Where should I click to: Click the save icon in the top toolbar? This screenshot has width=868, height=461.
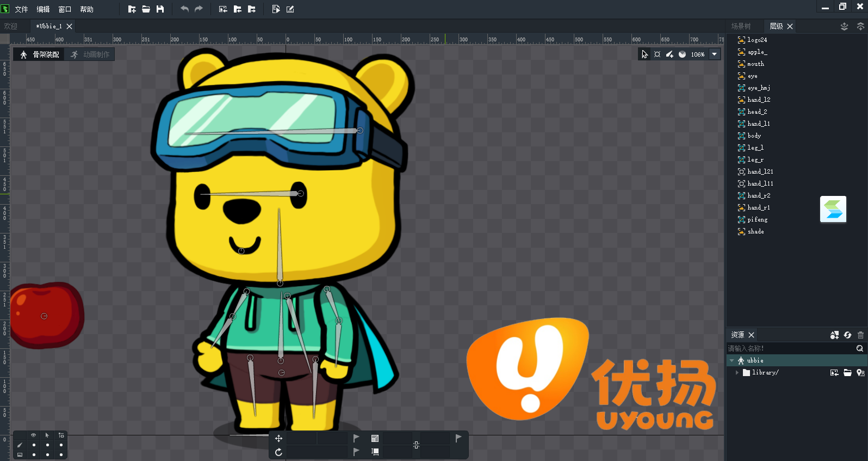pos(160,9)
